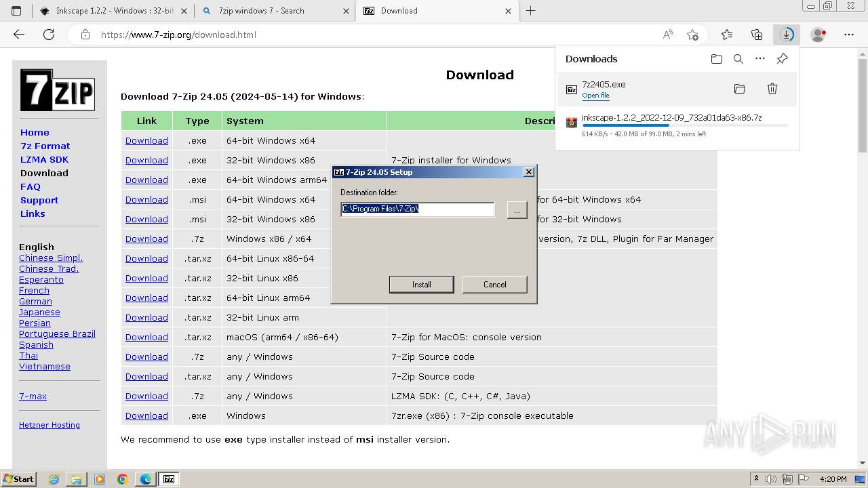Click the 4:20 PM taskbar clock
This screenshot has height=488, width=868.
(x=833, y=479)
